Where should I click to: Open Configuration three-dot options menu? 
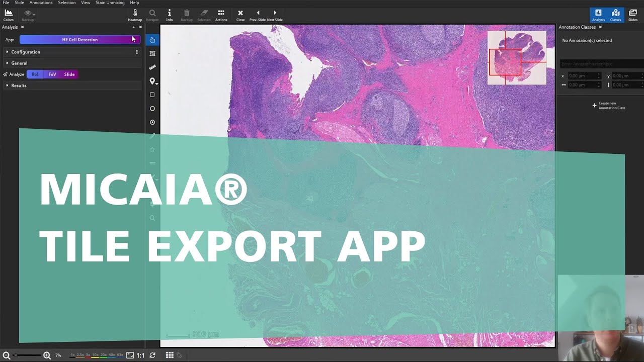pos(137,52)
